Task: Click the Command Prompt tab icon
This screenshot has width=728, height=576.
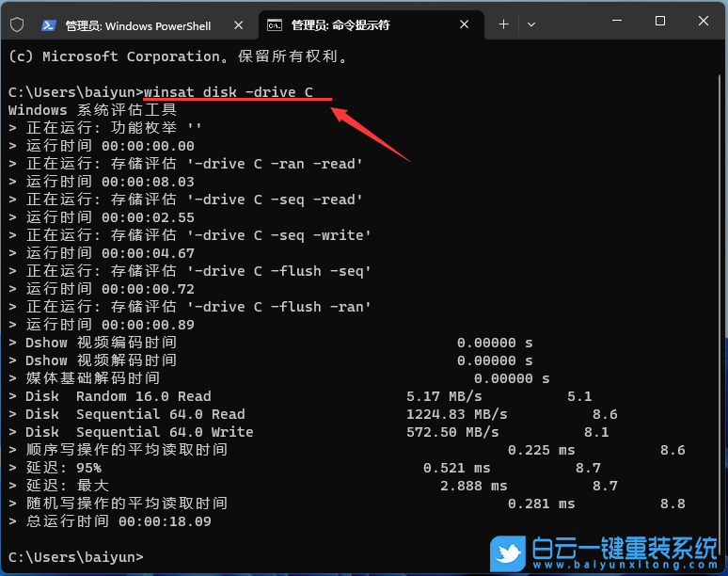Action: point(275,25)
